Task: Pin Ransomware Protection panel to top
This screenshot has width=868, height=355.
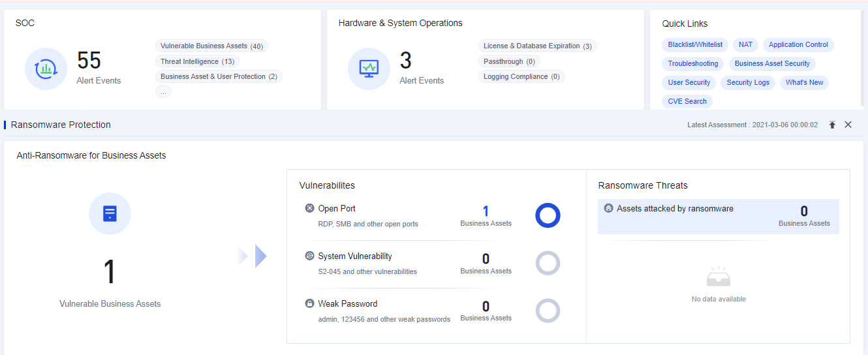Action: (x=832, y=125)
